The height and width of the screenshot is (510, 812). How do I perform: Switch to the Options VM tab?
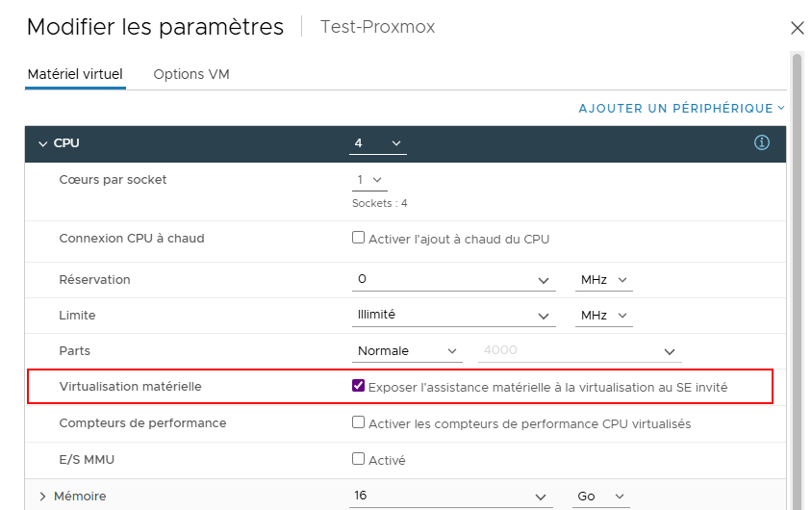point(191,75)
